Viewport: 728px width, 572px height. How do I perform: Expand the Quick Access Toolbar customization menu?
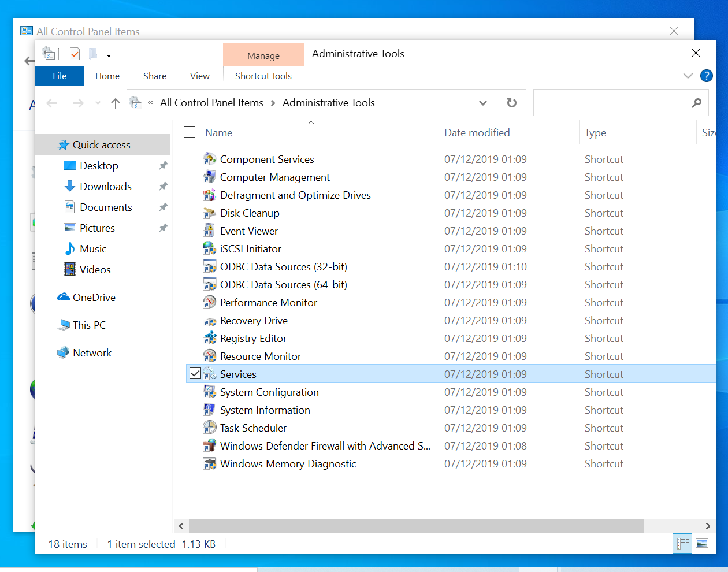[109, 54]
